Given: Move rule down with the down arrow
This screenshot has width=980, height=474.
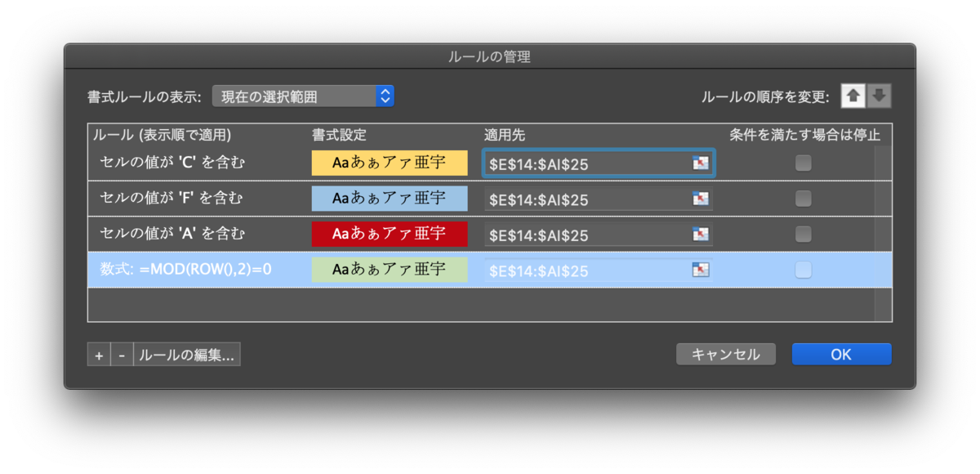Looking at the screenshot, I should (879, 96).
